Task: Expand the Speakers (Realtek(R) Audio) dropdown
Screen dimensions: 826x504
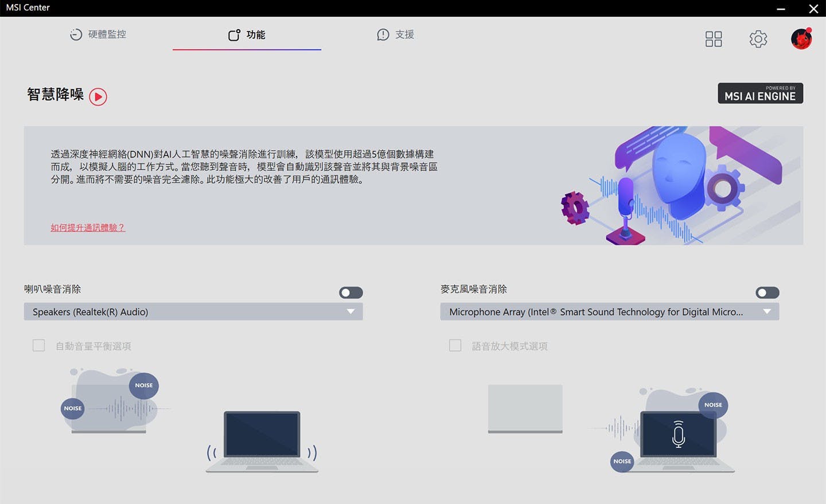Action: 193,312
